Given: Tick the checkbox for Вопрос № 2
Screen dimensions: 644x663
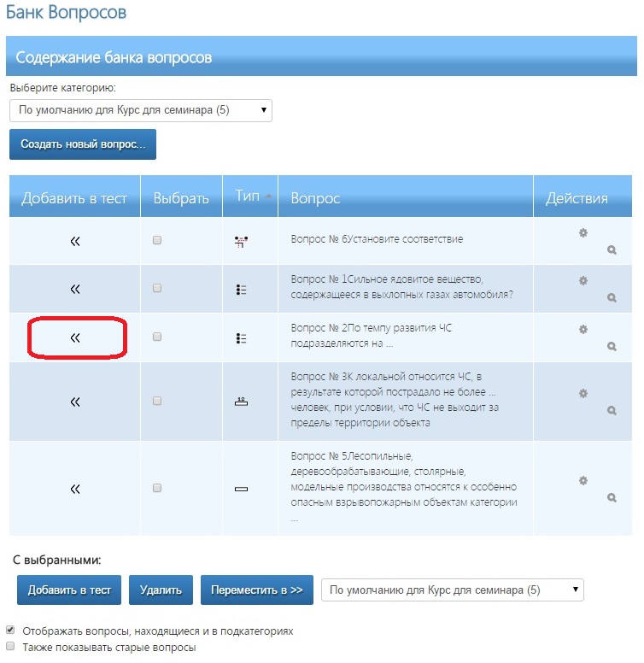Looking at the screenshot, I should (157, 337).
